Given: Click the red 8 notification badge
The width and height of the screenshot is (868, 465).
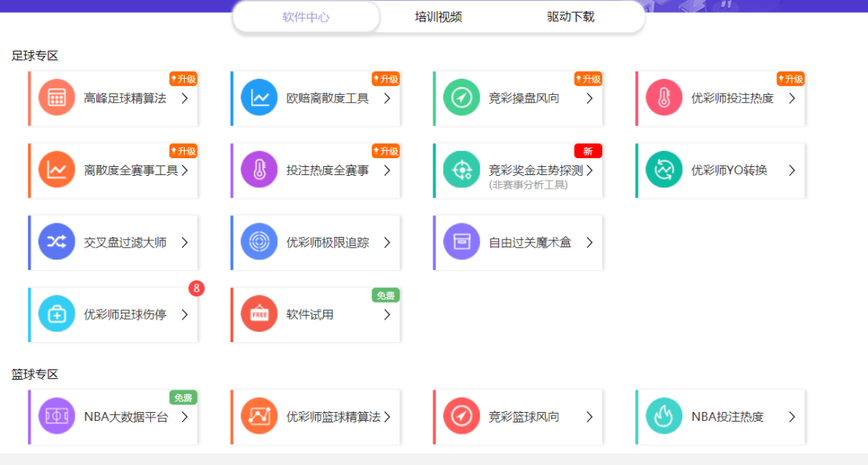Looking at the screenshot, I should [196, 288].
